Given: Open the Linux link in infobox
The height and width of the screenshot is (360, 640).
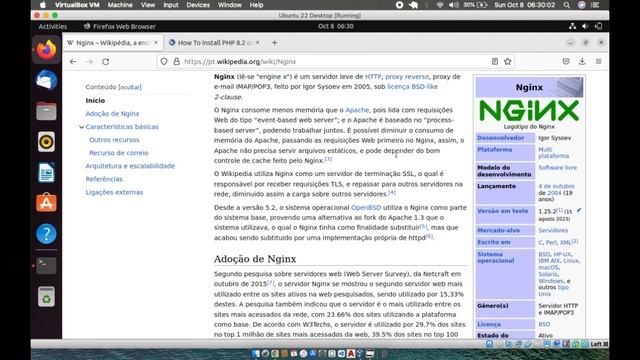Looking at the screenshot, I should click(571, 260).
